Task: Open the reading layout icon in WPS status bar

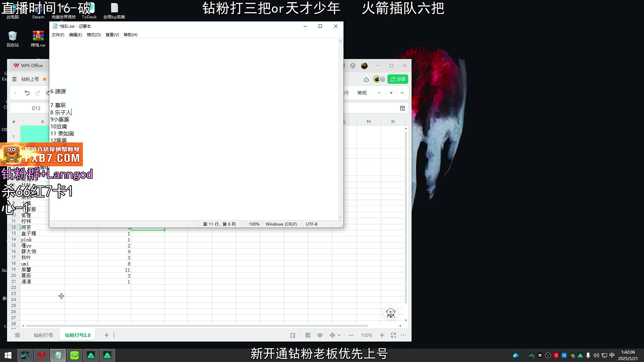Action: point(293,335)
